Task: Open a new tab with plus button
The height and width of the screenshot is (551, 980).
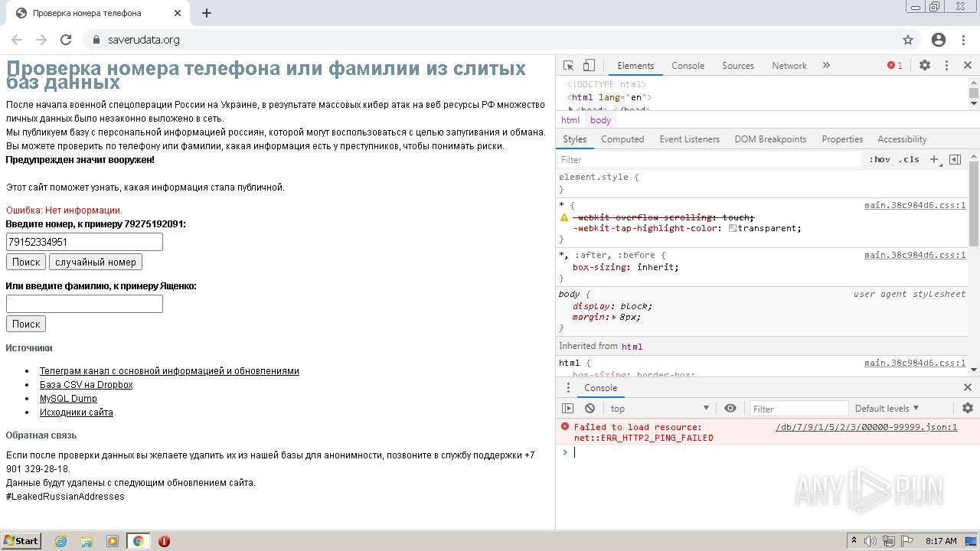Action: coord(207,13)
